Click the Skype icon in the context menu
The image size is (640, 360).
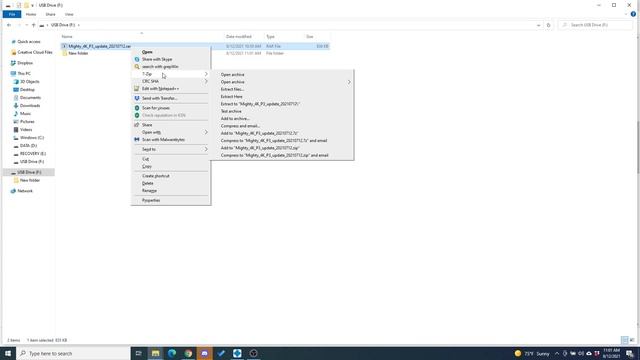[x=137, y=59]
